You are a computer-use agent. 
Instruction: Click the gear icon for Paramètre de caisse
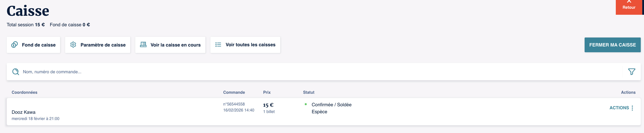tap(73, 44)
